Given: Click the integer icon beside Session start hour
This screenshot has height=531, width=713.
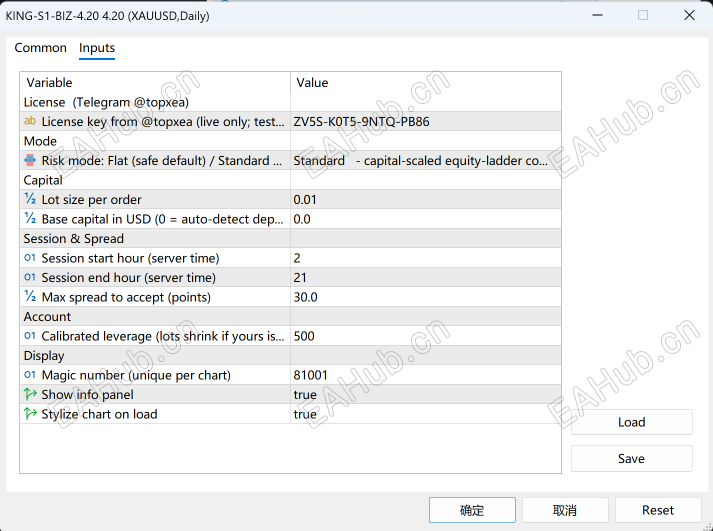Looking at the screenshot, I should tap(30, 258).
